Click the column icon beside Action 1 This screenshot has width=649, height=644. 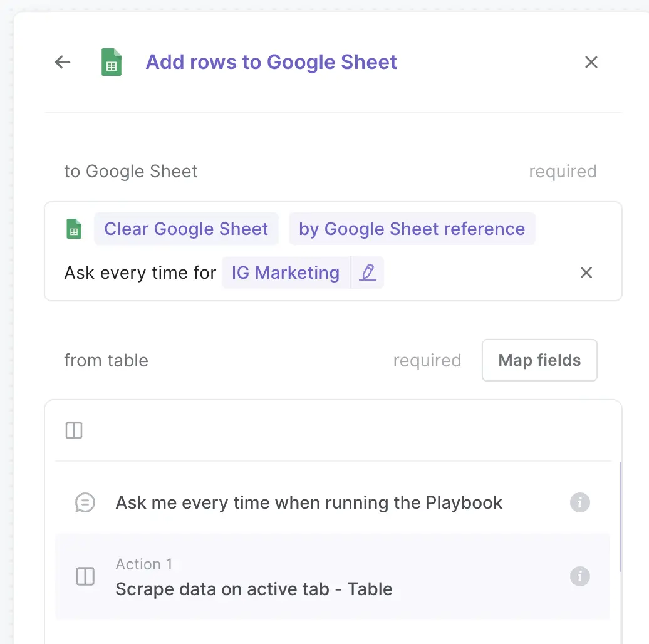point(85,576)
